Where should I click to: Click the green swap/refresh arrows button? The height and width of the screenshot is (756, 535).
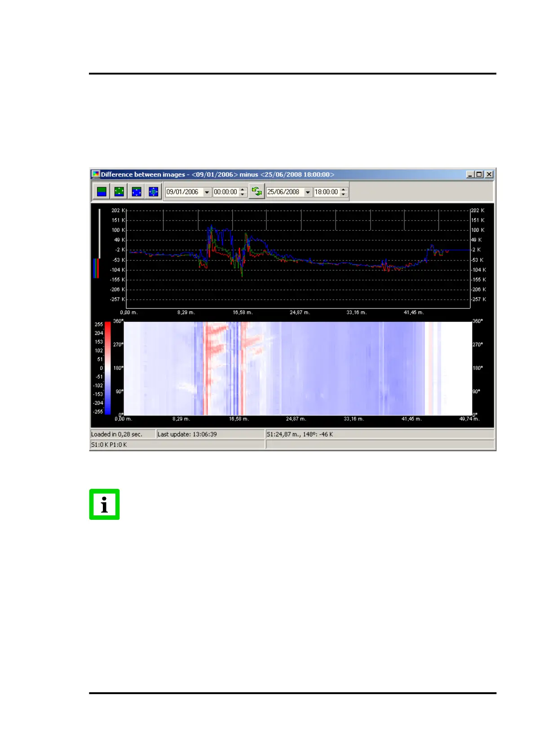(x=256, y=192)
